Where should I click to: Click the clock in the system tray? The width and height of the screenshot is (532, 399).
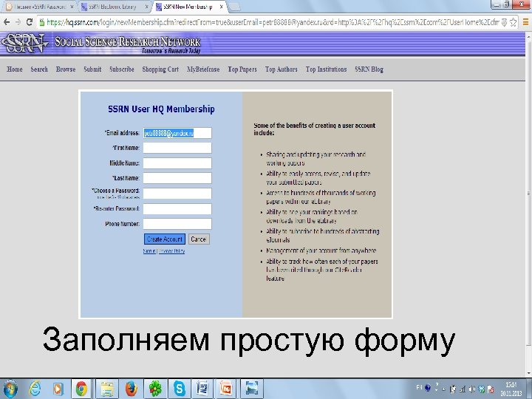point(513,389)
